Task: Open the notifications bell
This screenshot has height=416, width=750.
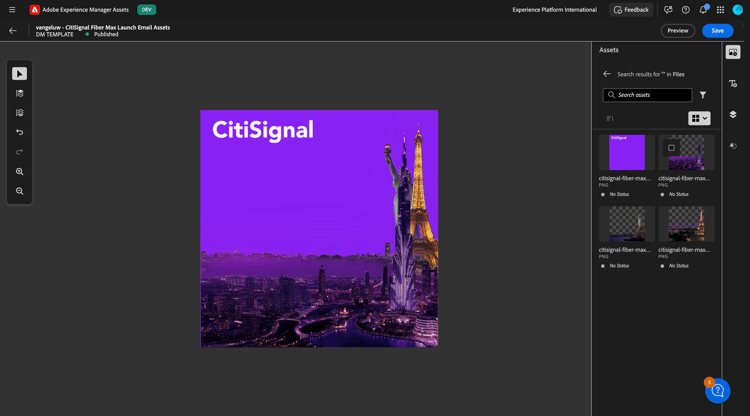Action: click(x=703, y=10)
